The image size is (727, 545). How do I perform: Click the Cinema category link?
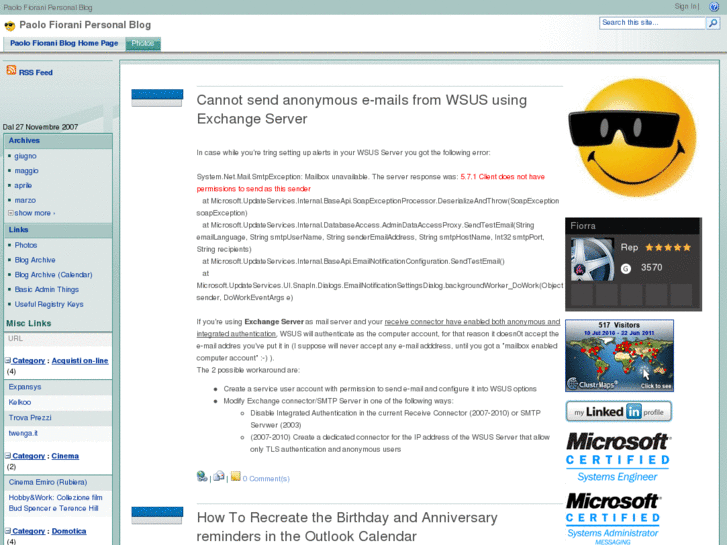[65, 456]
